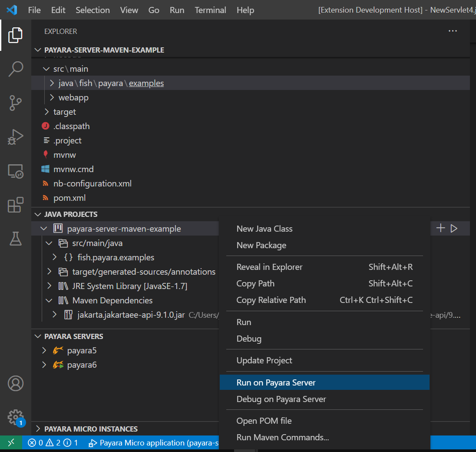Expand the fish.payara.examples package
The width and height of the screenshot is (476, 452).
pyautogui.click(x=54, y=257)
